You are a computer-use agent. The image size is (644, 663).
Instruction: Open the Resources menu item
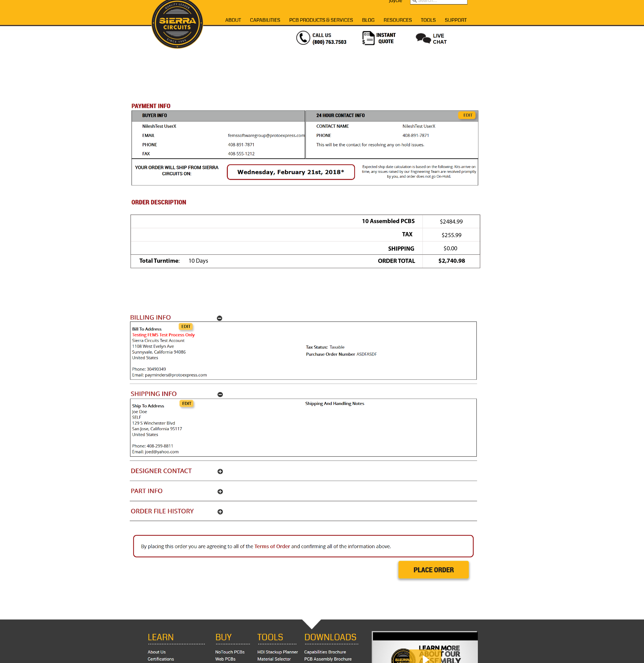pos(397,20)
